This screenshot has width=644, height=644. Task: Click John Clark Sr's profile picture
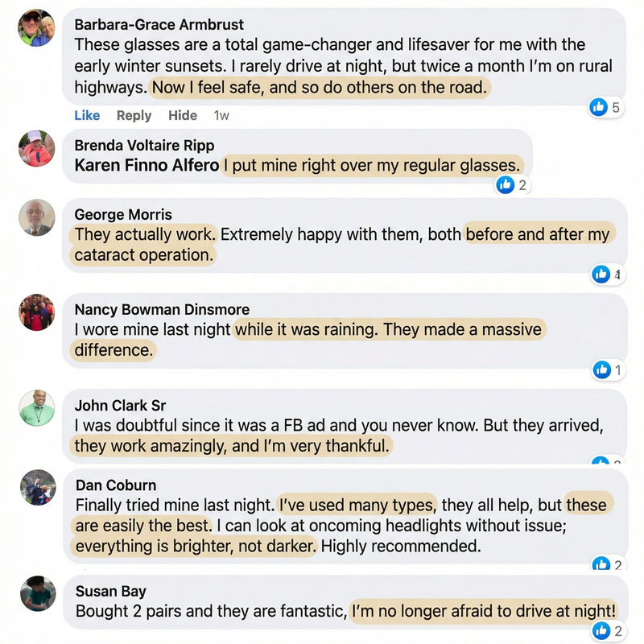click(x=37, y=408)
